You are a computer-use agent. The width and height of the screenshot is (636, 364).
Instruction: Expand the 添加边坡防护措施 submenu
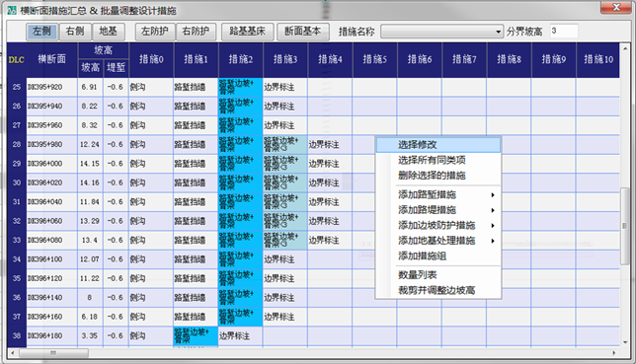tap(438, 225)
